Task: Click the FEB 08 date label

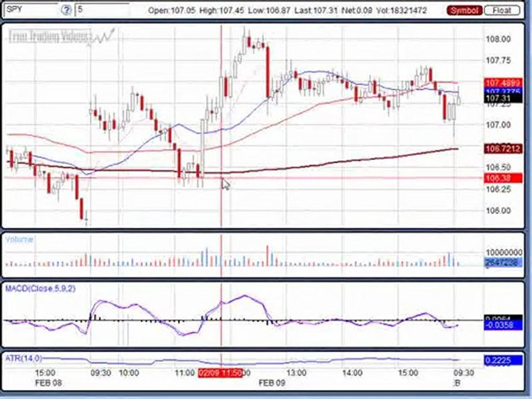Action: click(x=49, y=383)
